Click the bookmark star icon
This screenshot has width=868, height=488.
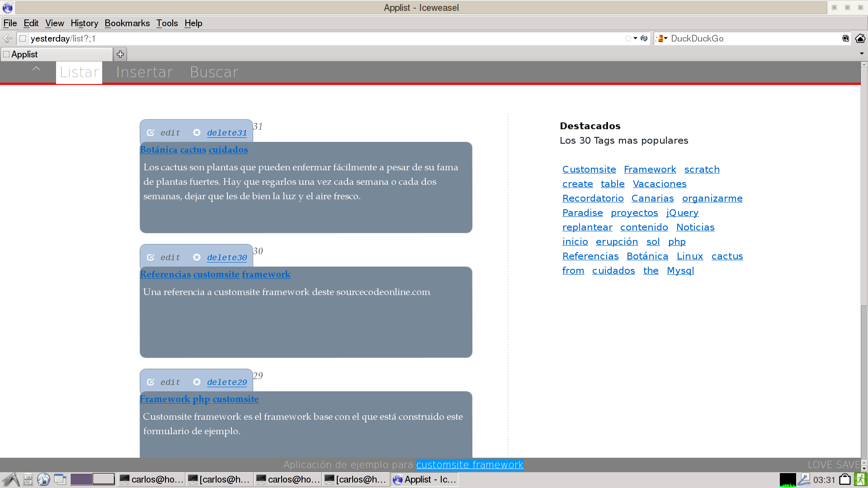(x=628, y=38)
